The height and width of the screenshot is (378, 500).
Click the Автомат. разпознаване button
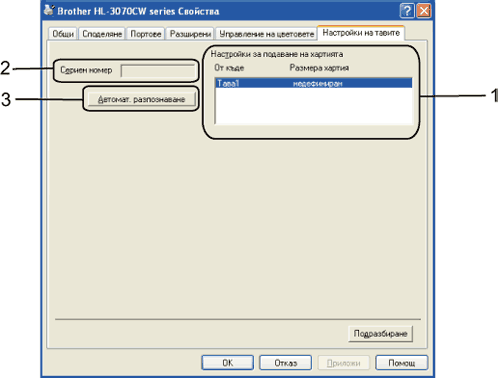141,99
